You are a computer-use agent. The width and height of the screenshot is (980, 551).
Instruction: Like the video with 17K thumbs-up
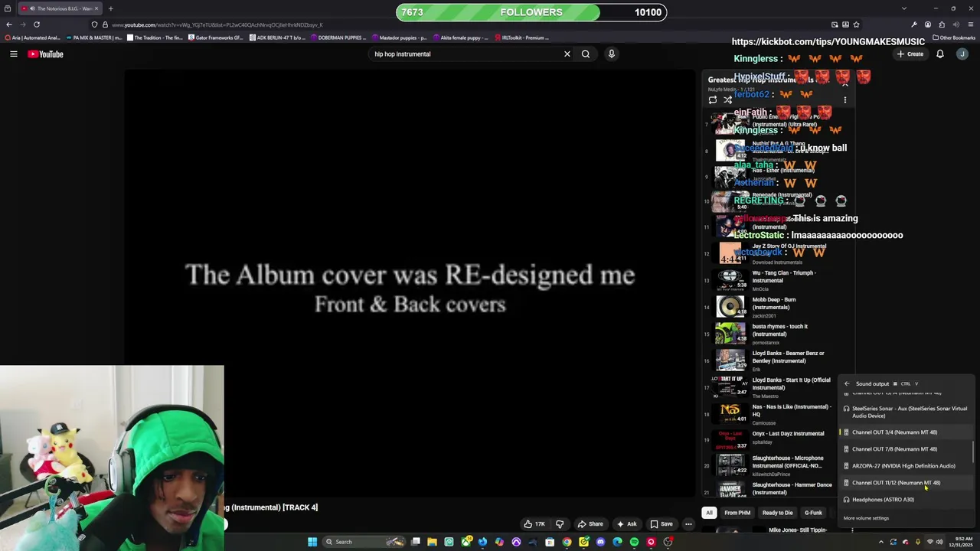pyautogui.click(x=534, y=524)
